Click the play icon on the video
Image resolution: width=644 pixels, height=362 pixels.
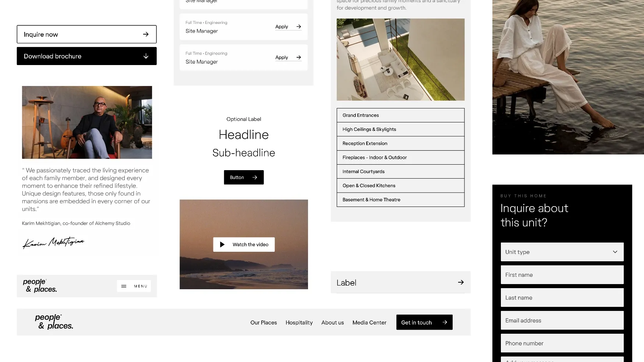click(222, 244)
